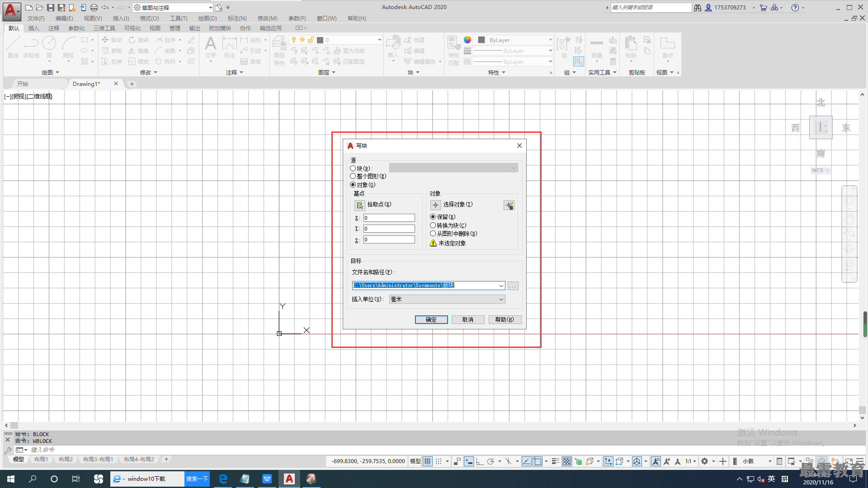Screen dimensions: 868x488
Task: Switch to the 开始 document tab
Action: [x=23, y=84]
